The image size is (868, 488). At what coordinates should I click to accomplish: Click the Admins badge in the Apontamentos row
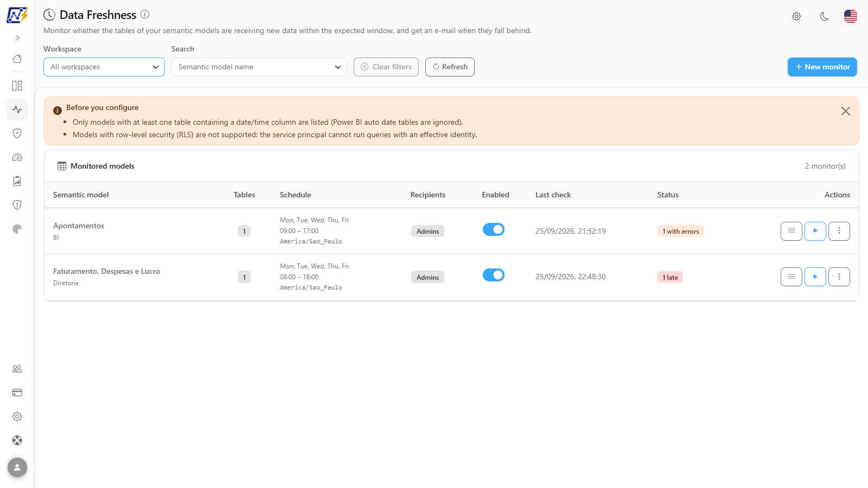point(427,231)
